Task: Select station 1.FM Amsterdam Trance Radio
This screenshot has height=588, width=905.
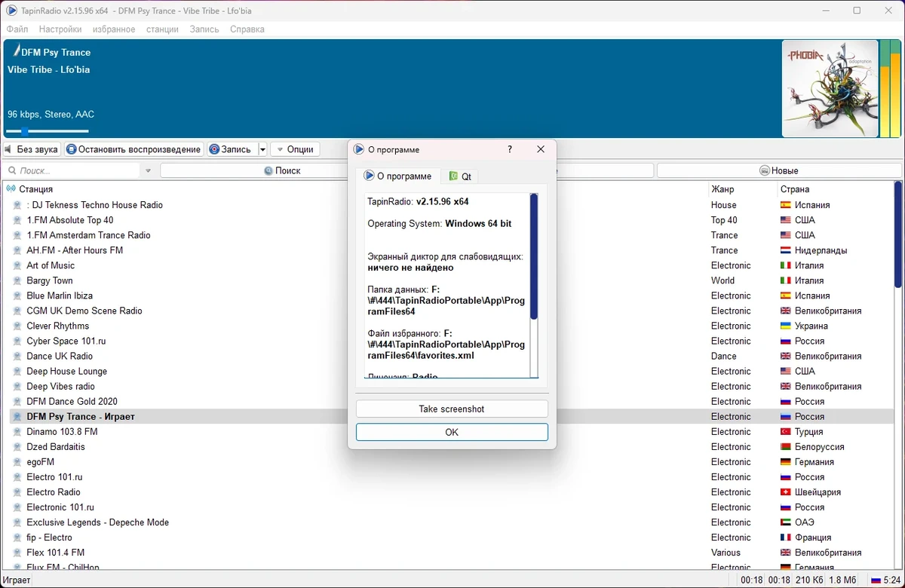Action: click(88, 235)
